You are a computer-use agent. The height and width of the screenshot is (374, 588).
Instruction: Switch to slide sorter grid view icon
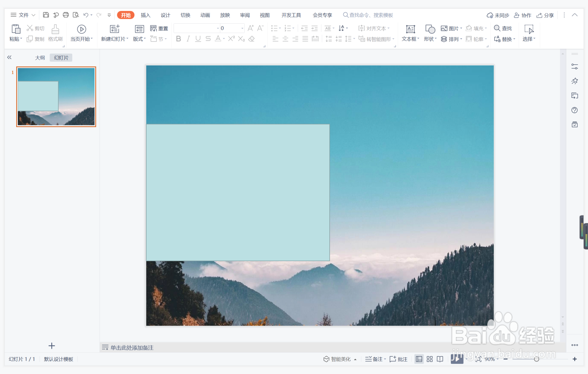pos(429,359)
